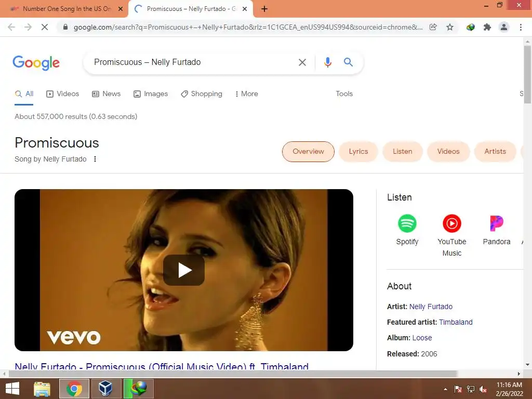Click the taskbar clock showing 11:16 AM

click(x=509, y=389)
